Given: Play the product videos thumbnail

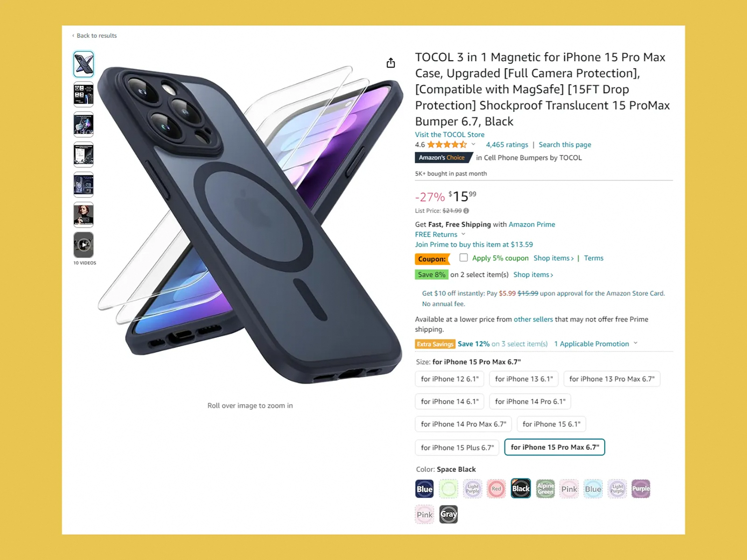Looking at the screenshot, I should (84, 245).
